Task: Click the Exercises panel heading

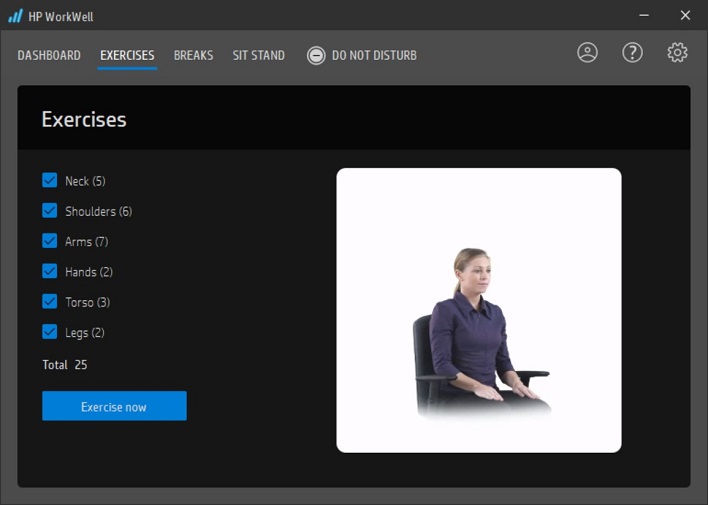Action: coord(84,119)
